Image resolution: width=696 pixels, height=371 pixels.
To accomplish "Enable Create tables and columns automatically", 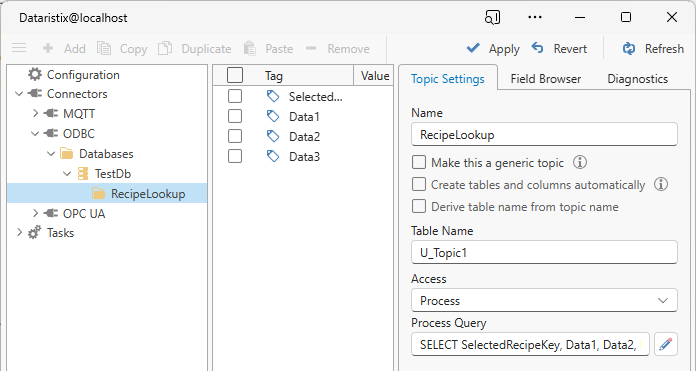I will (x=419, y=184).
